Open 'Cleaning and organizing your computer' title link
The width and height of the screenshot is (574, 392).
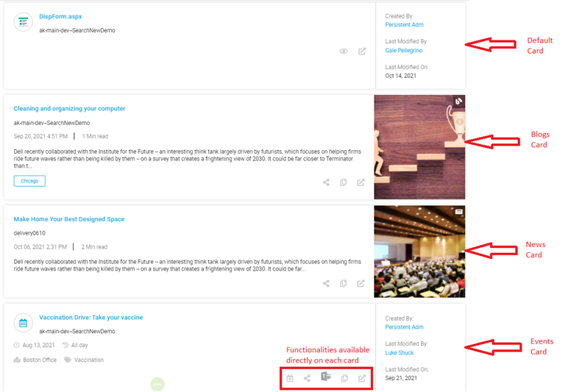[69, 109]
